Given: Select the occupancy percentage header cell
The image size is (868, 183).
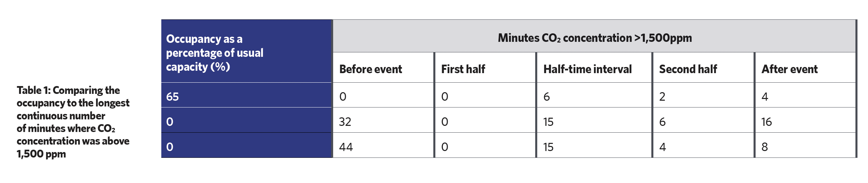Looking at the screenshot, I should click(246, 51).
